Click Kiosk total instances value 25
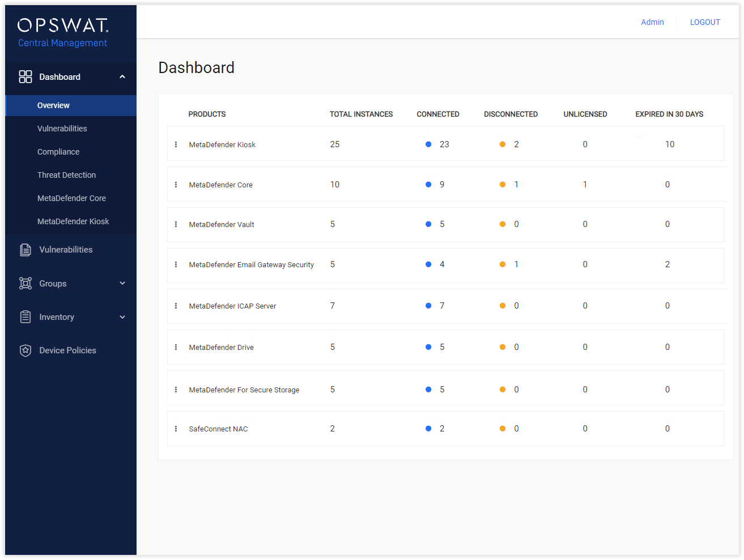Viewport: 744px width, 560px height. coord(335,144)
